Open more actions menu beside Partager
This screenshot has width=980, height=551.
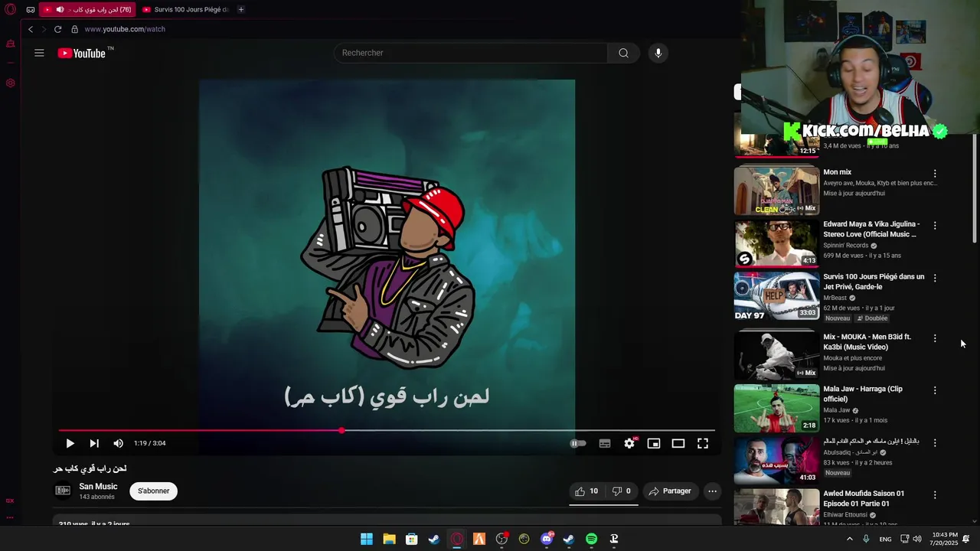point(712,491)
